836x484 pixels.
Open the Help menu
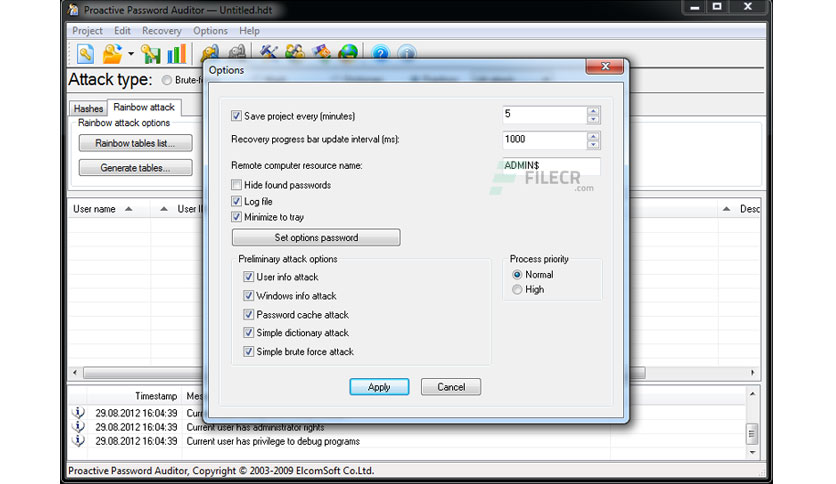[x=249, y=31]
